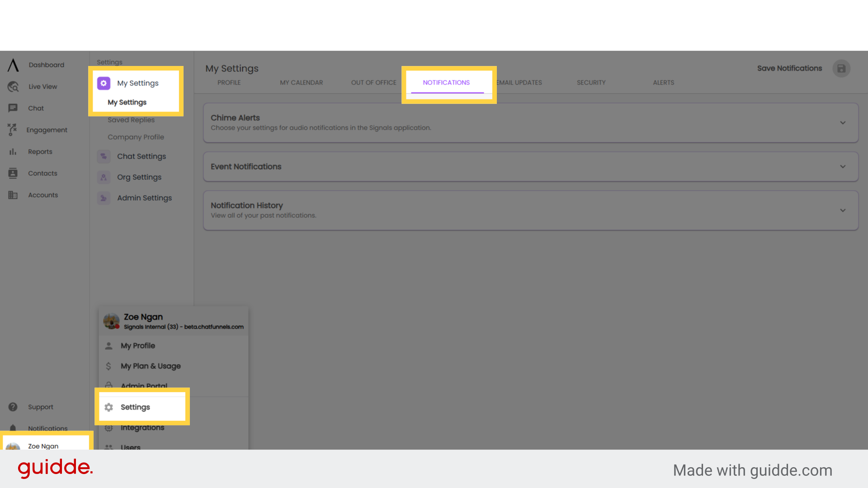The height and width of the screenshot is (488, 868).
Task: Open Company Profile in settings menu
Action: (x=136, y=137)
